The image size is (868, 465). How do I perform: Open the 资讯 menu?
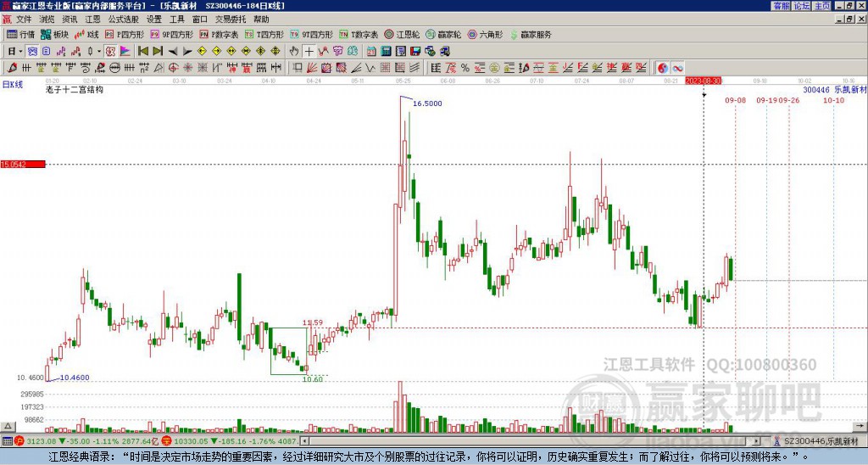70,20
